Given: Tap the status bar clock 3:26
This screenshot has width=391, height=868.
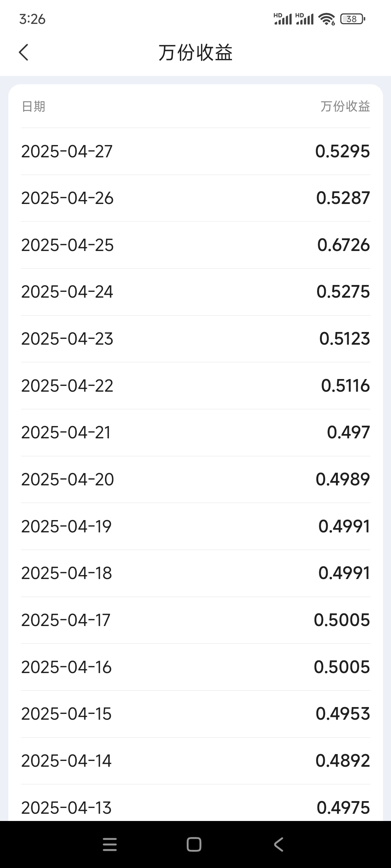Looking at the screenshot, I should [x=32, y=19].
